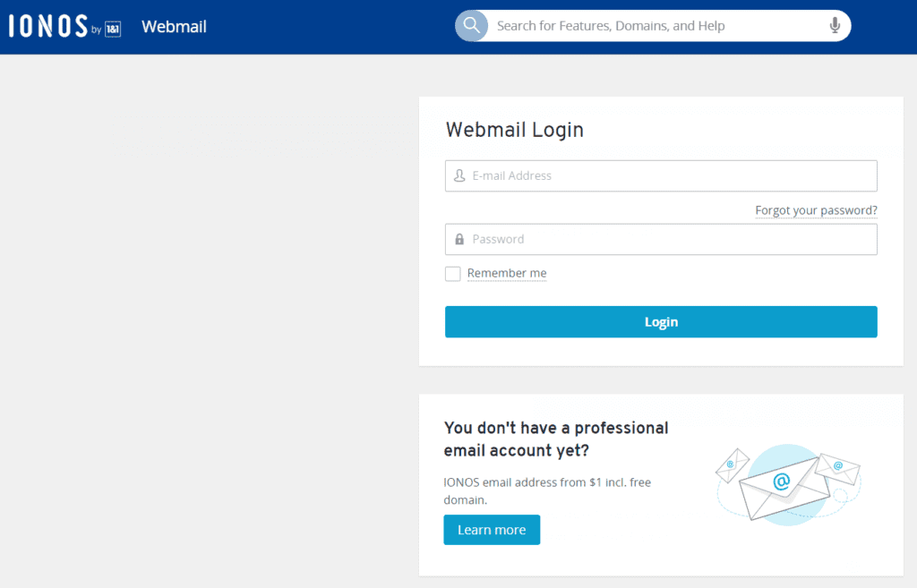Image resolution: width=917 pixels, height=588 pixels.
Task: Click the blue Login button
Action: click(x=661, y=321)
